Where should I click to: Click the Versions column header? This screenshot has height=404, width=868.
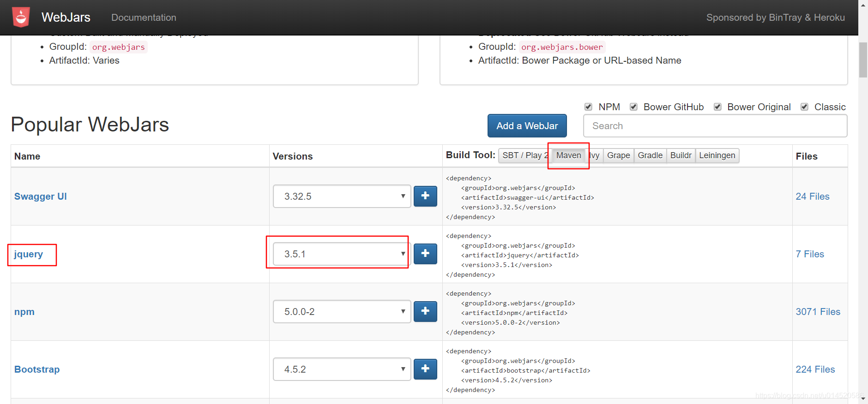(293, 156)
